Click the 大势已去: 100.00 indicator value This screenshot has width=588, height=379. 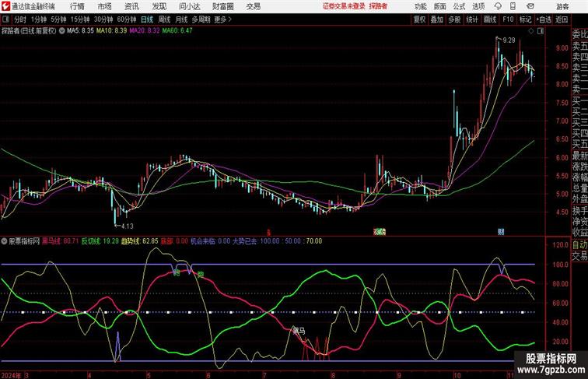[256, 241]
